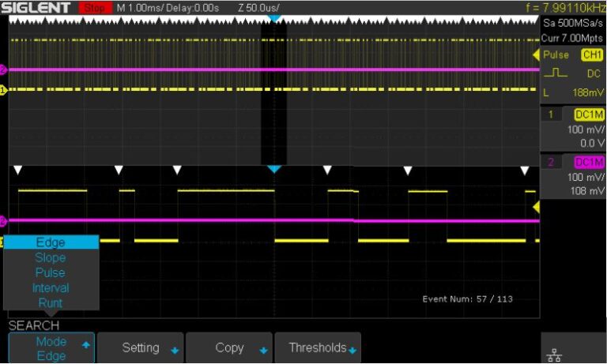This screenshot has height=364, width=607.
Task: Select Interval search mode option
Action: (x=51, y=287)
